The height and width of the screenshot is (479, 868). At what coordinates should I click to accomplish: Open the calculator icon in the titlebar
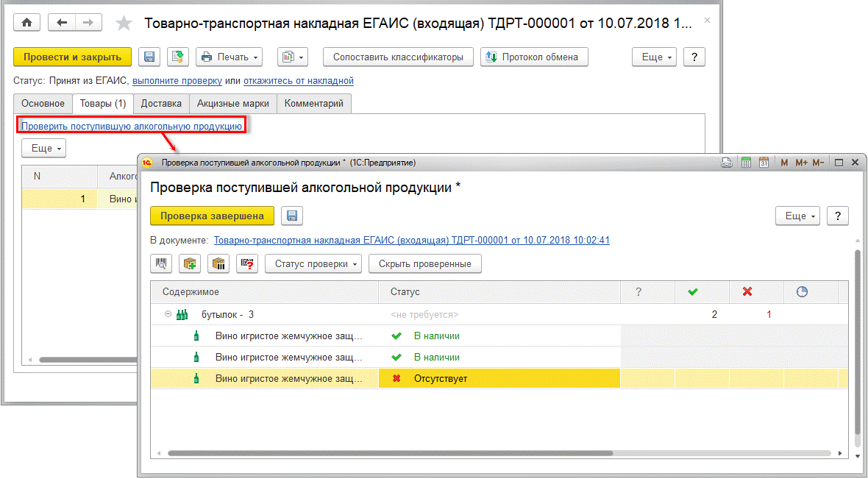point(746,163)
